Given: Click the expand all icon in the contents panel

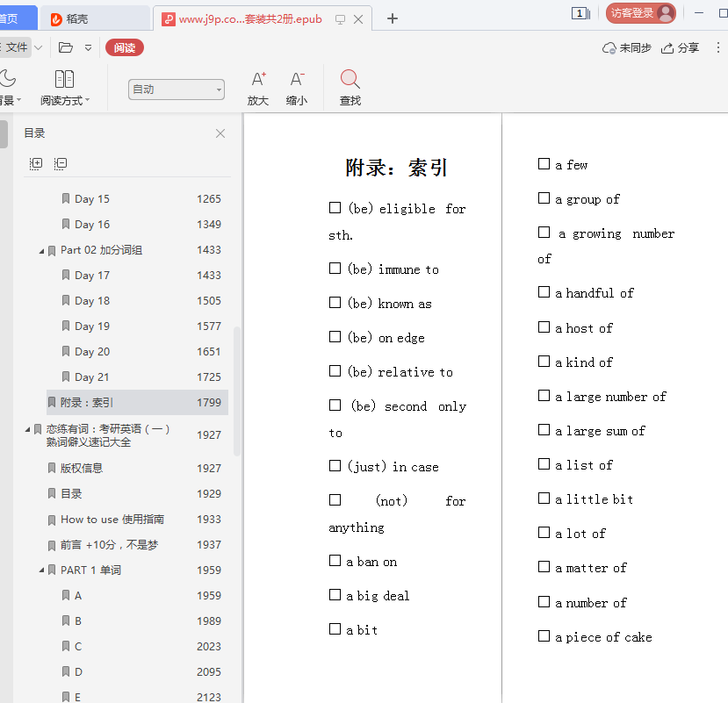Looking at the screenshot, I should (36, 163).
